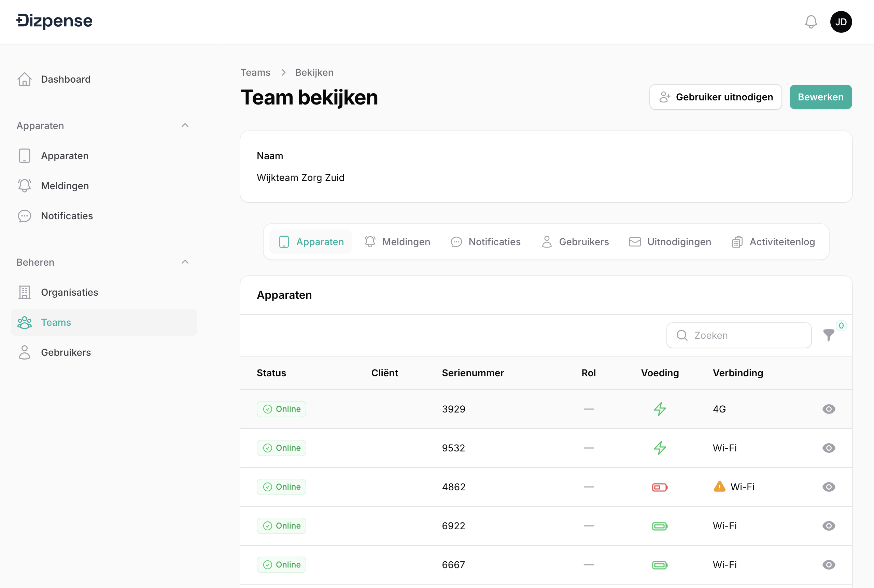Click the red low battery icon for device 4862
The width and height of the screenshot is (874, 588).
660,487
